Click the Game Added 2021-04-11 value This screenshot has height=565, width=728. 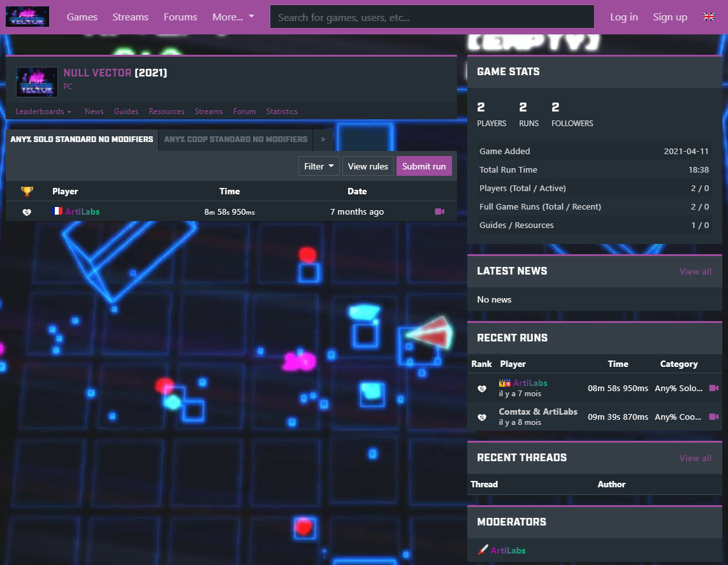pos(686,151)
